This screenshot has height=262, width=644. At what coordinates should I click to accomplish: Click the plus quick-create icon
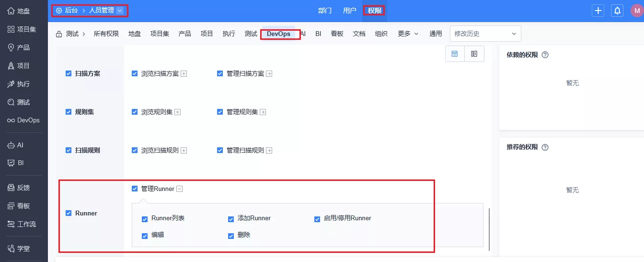click(598, 11)
